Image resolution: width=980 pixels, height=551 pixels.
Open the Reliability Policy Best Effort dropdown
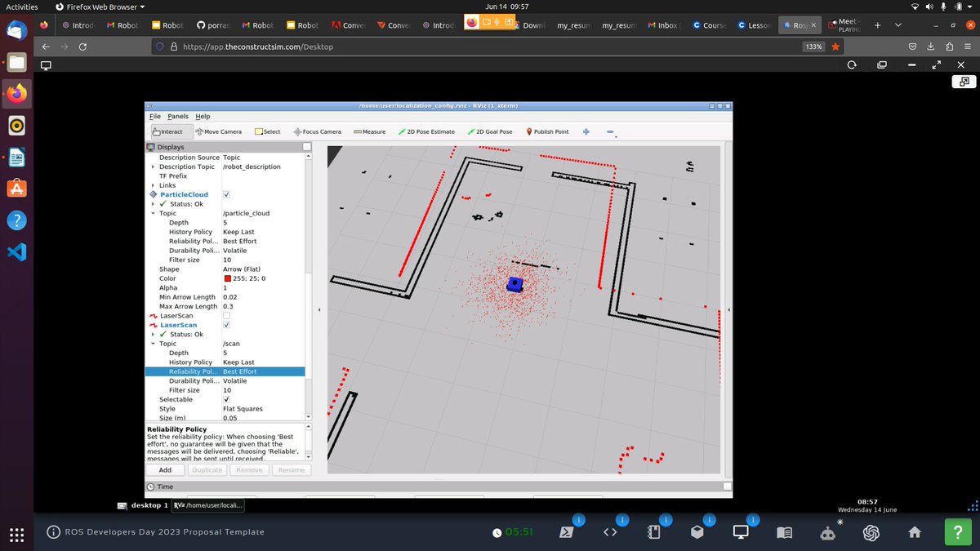pyautogui.click(x=262, y=371)
